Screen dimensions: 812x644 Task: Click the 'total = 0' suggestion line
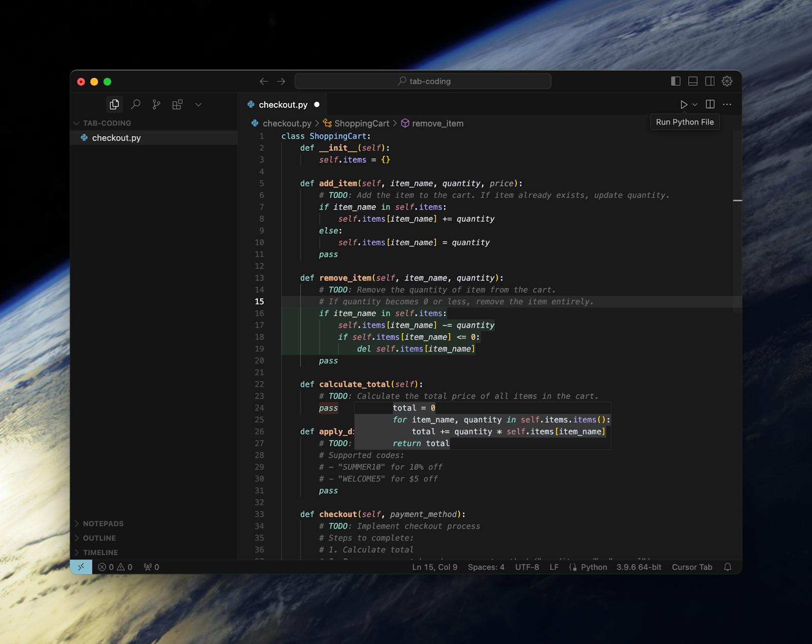(x=414, y=408)
